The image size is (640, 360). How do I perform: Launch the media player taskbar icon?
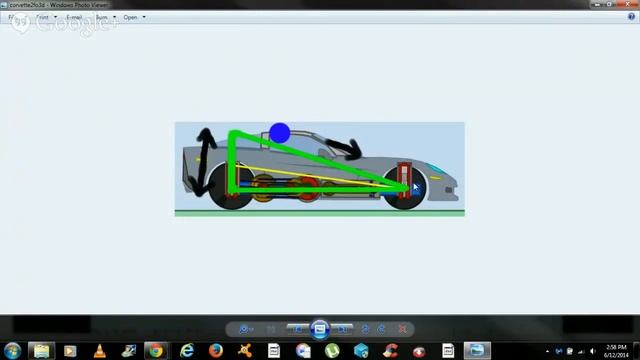click(x=70, y=351)
